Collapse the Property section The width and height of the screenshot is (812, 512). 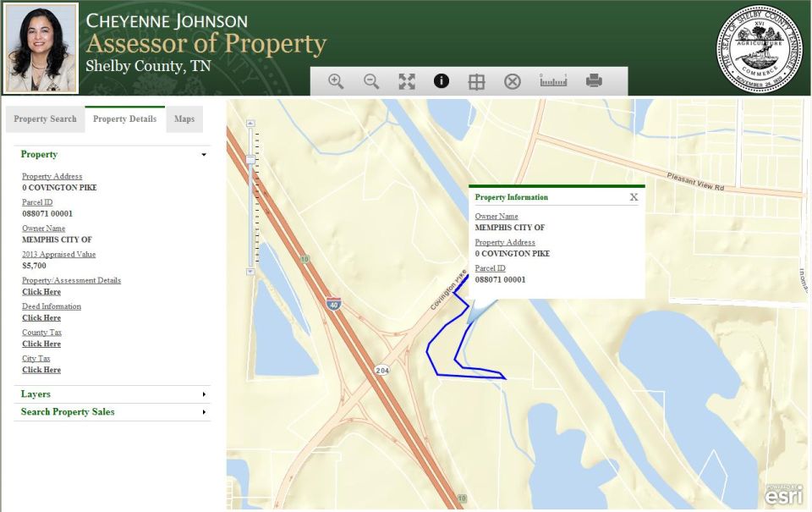[x=112, y=154]
